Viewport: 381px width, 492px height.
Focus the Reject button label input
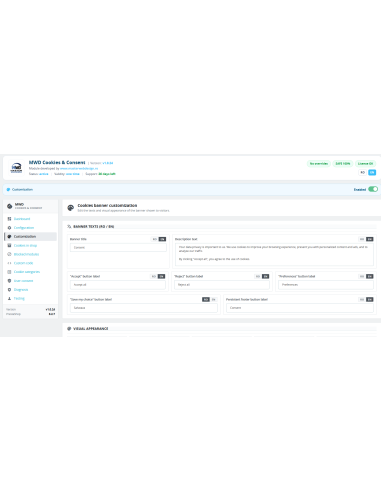tap(222, 285)
